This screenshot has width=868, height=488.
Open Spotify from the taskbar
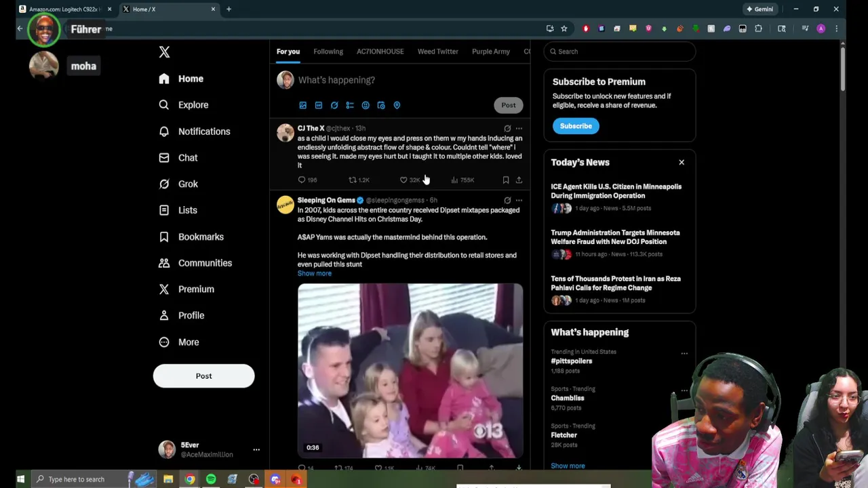pos(211,479)
